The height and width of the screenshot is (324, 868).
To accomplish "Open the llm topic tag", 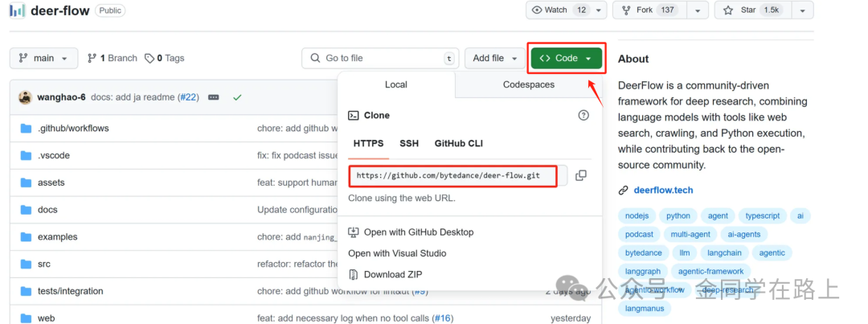I will click(x=685, y=253).
